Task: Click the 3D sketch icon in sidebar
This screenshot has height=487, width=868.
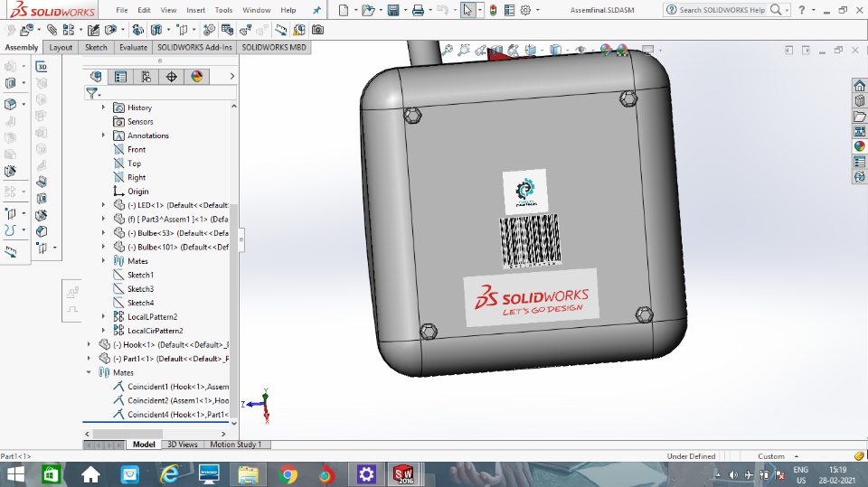Action: (x=42, y=67)
